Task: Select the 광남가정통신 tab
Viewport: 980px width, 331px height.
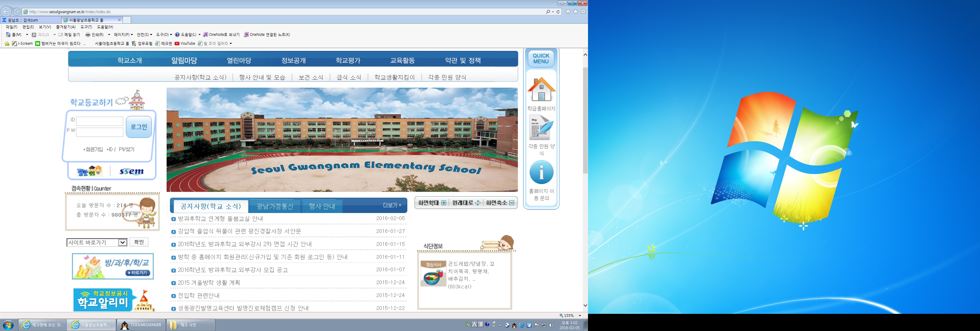Action: pos(275,207)
